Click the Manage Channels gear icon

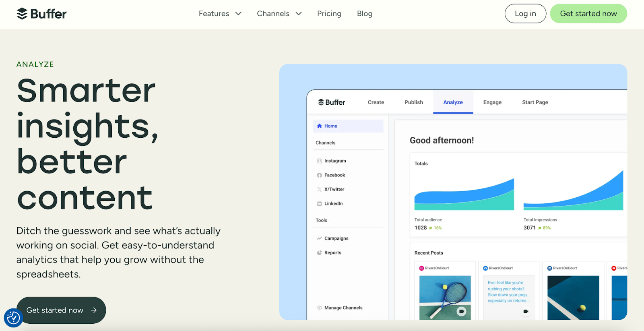tap(320, 308)
